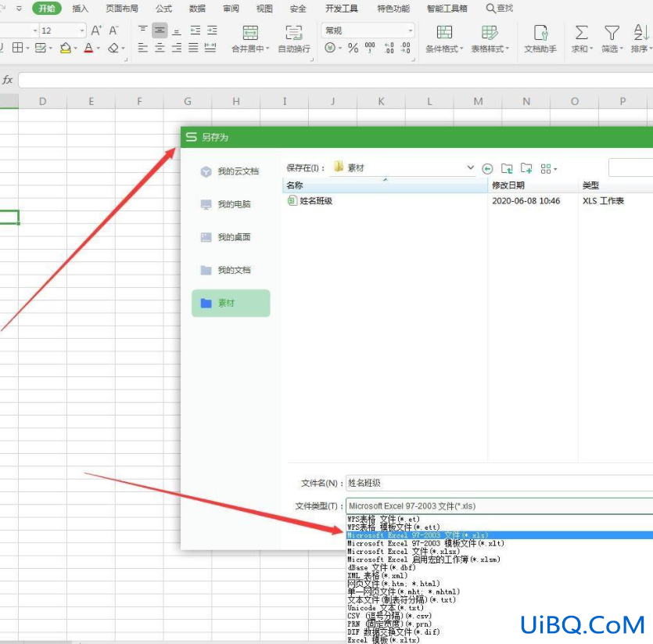
Task: Switch to the 插入 tab
Action: [80, 9]
